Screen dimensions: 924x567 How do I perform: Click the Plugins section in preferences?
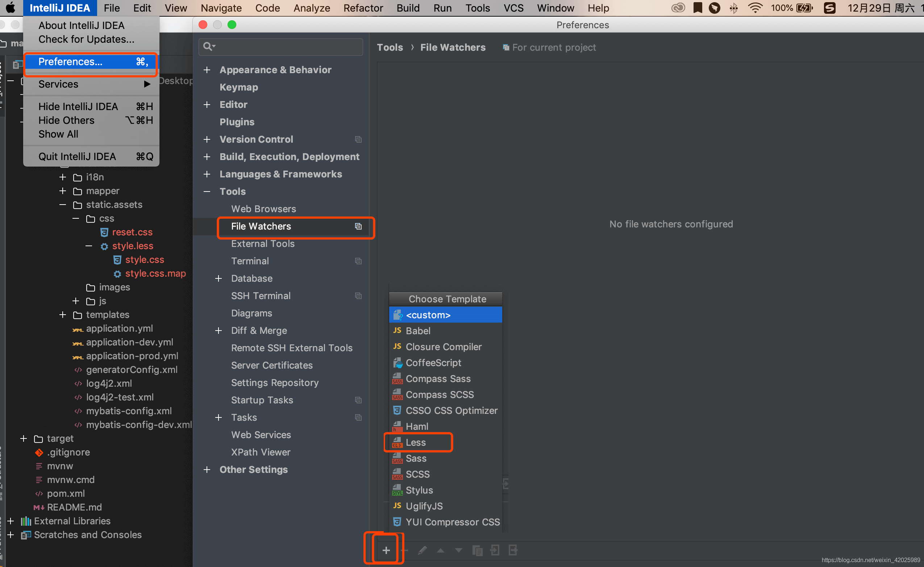237,121
